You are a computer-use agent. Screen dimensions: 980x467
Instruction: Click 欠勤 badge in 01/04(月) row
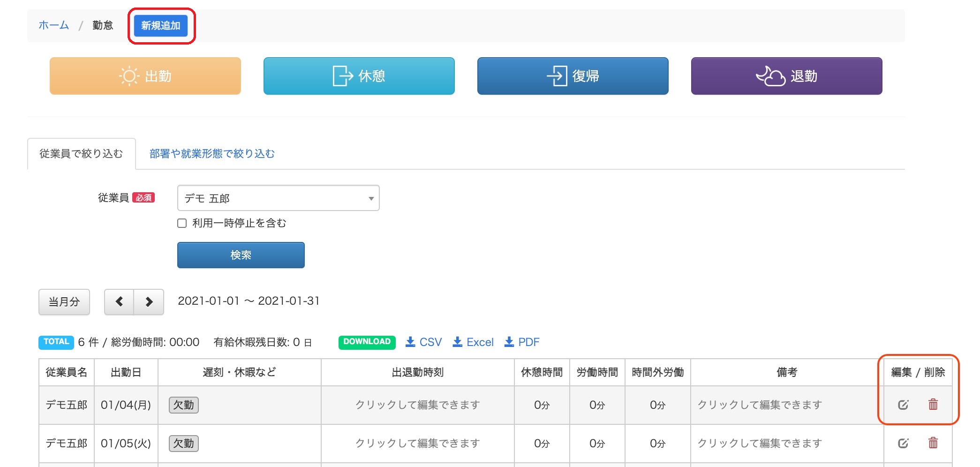pyautogui.click(x=184, y=405)
